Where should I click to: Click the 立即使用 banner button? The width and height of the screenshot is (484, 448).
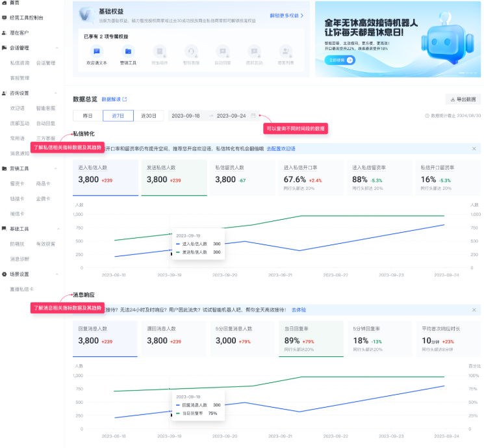tap(340, 60)
